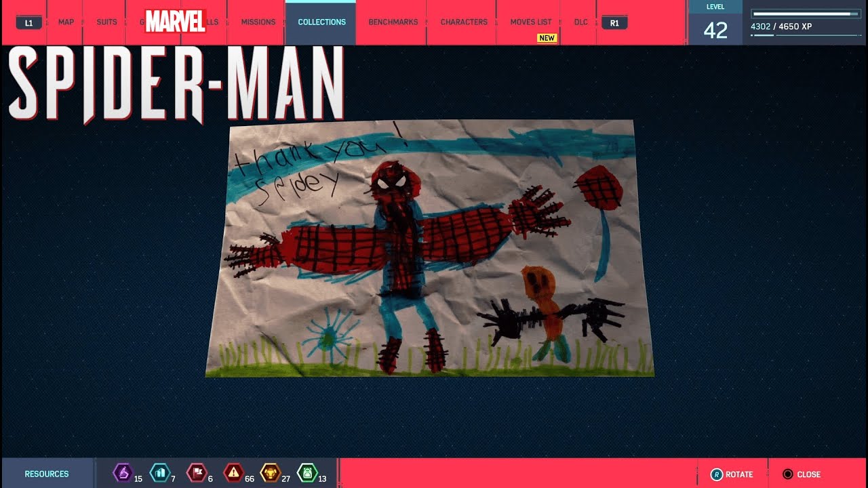868x488 pixels.
Task: Select the red base token icon
Action: click(196, 472)
